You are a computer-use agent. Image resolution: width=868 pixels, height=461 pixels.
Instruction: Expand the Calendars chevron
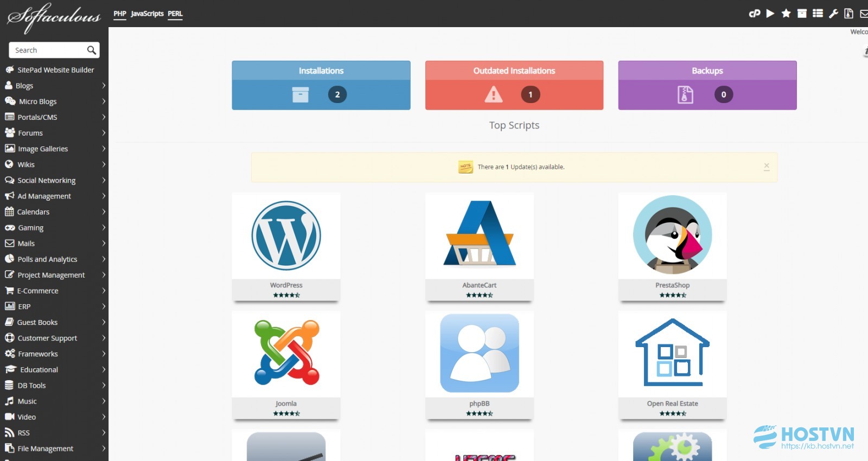click(x=103, y=212)
